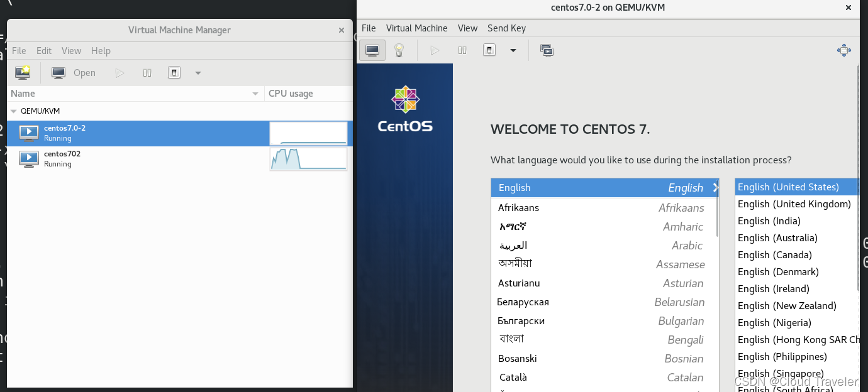This screenshot has height=392, width=868.
Task: Click the Open console monitor icon in Virtual Machine Manager
Action: (58, 73)
